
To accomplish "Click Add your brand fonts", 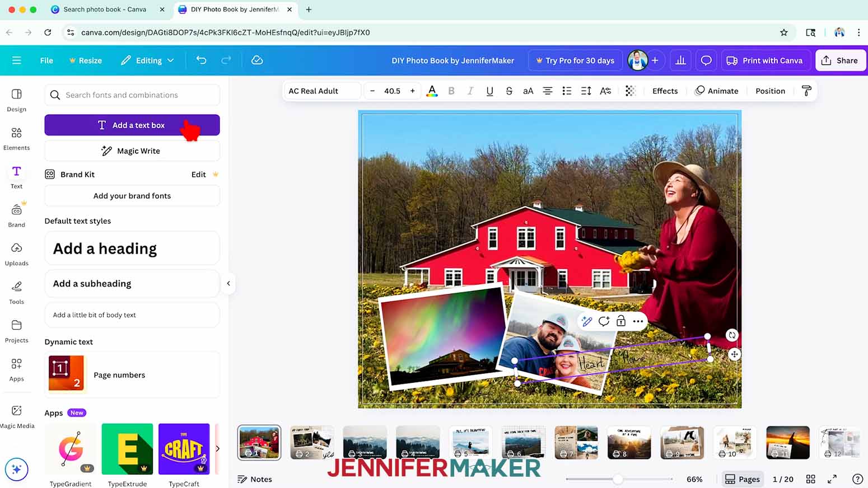I will (x=132, y=196).
